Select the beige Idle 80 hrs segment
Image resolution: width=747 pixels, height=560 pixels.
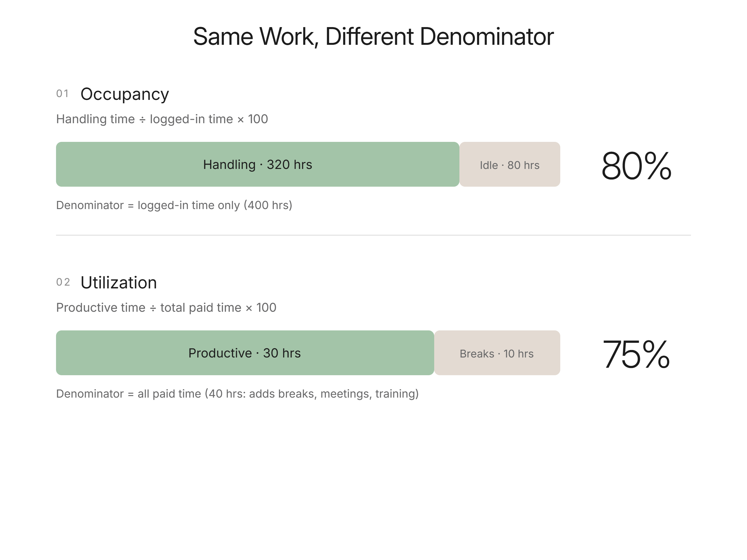coord(510,164)
